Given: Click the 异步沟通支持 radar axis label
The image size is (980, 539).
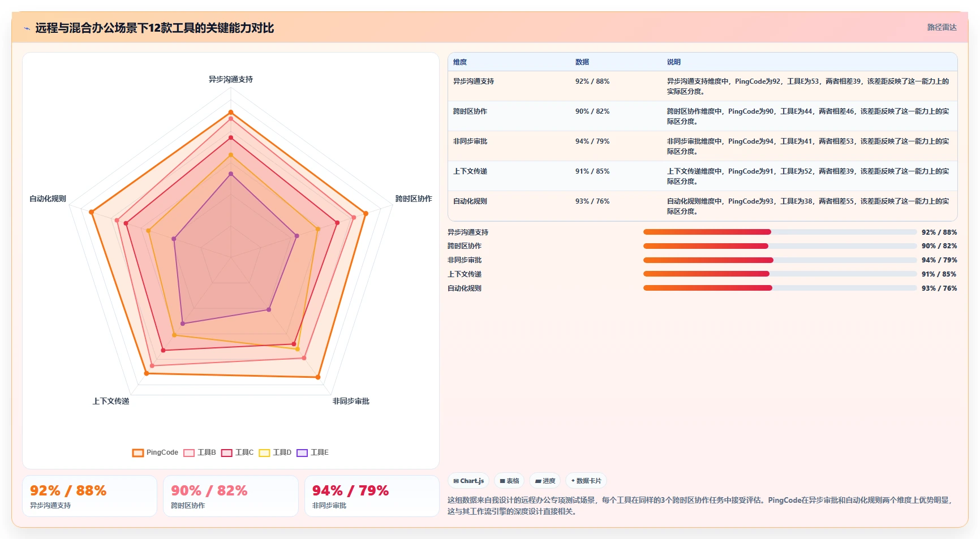Looking at the screenshot, I should (231, 79).
